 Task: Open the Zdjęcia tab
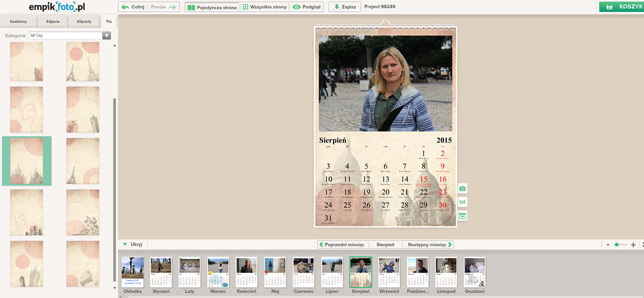coord(53,22)
